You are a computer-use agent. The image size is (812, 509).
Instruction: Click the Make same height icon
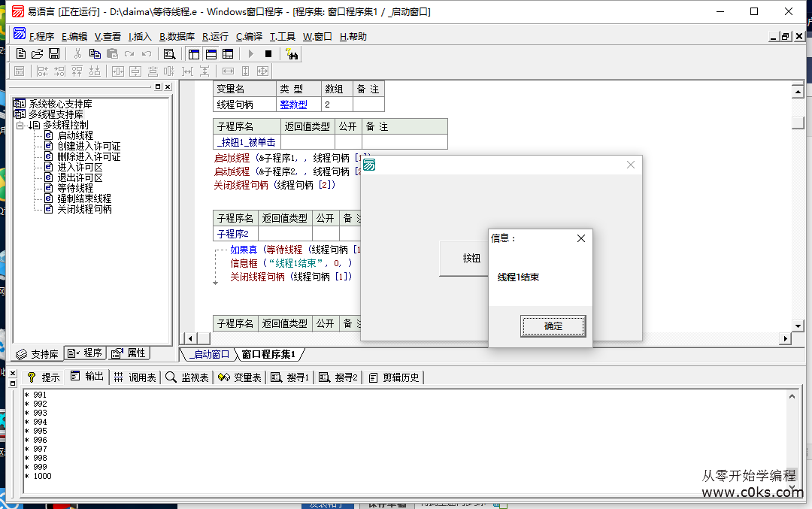245,71
